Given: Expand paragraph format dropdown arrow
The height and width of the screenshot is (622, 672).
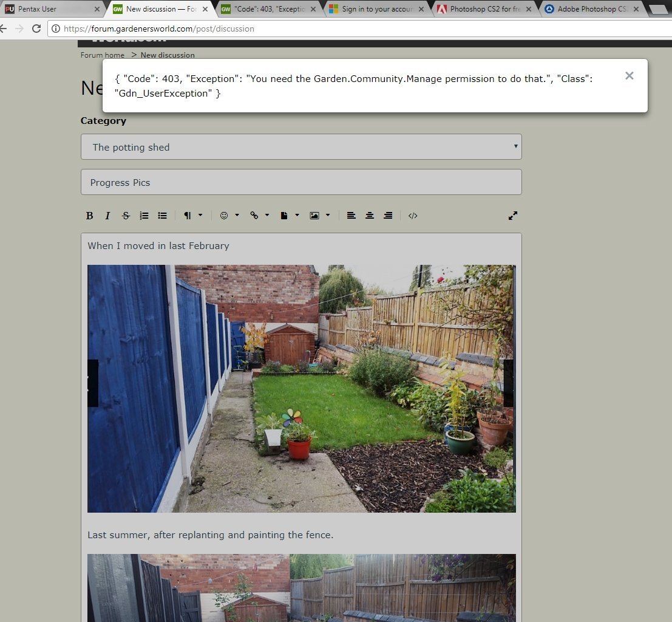Looking at the screenshot, I should tap(200, 216).
